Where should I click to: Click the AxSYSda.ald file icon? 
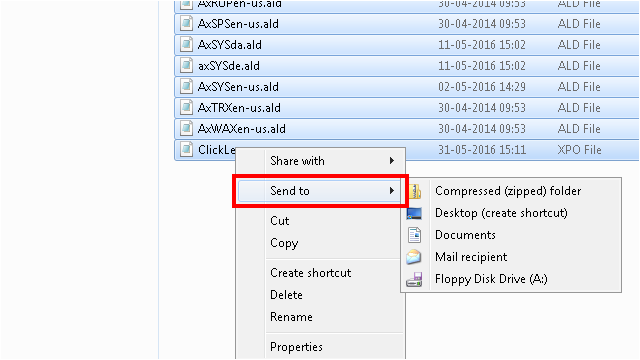(x=187, y=44)
